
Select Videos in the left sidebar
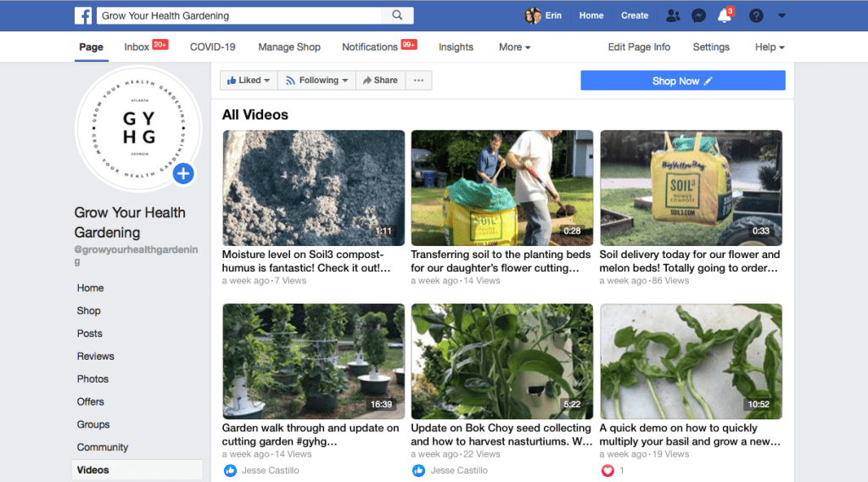point(137,470)
